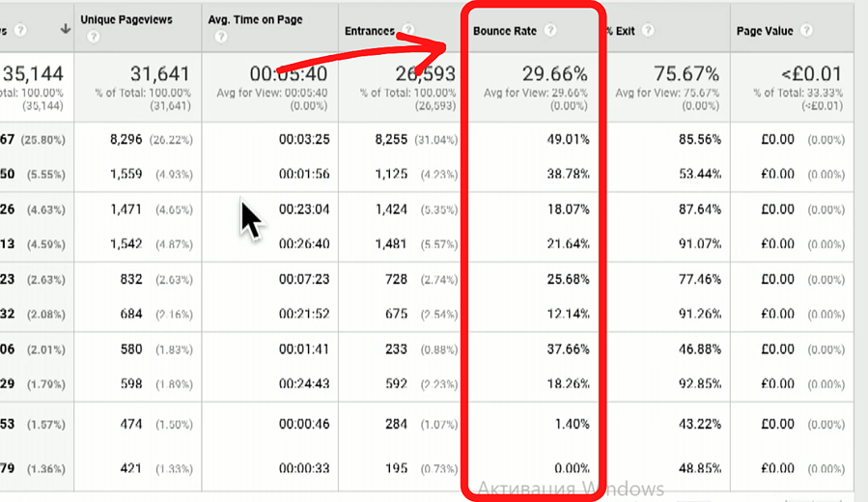Click the Entrances cell 1,424

click(391, 209)
